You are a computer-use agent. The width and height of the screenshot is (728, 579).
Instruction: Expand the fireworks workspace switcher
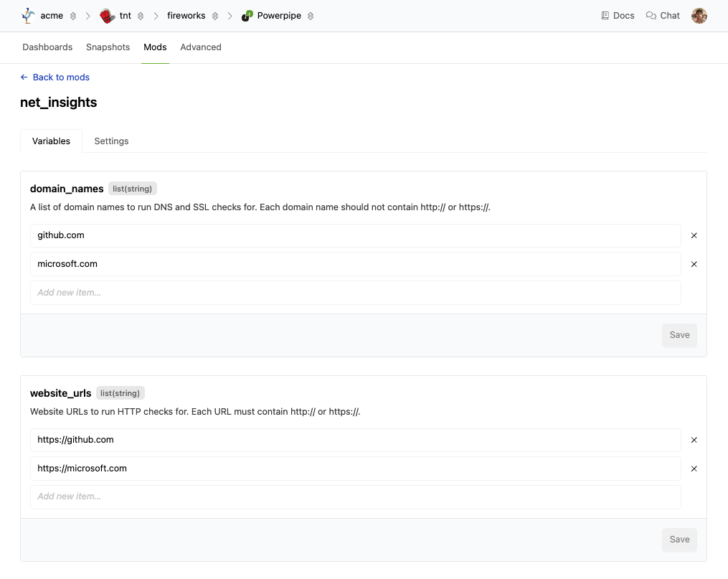(x=215, y=16)
